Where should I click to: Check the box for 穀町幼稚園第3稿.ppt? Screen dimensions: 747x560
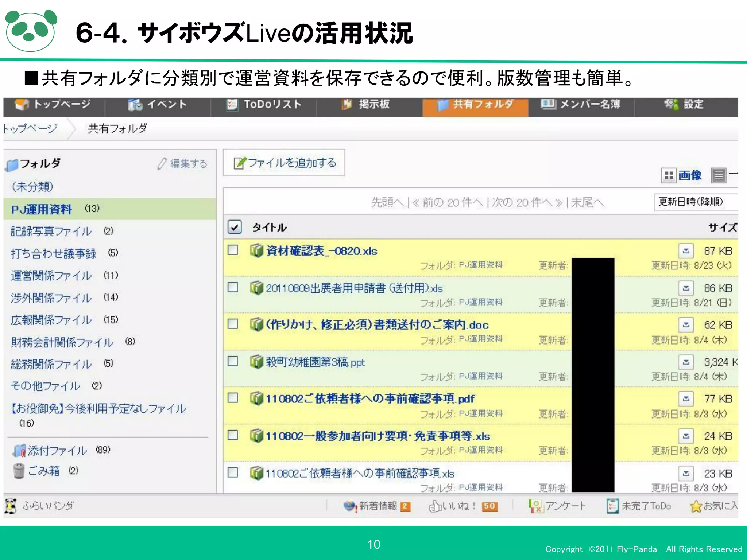coord(233,361)
